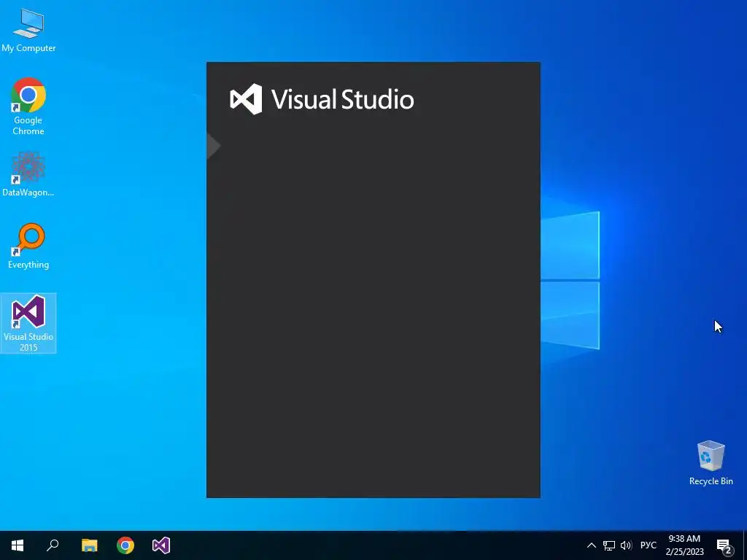The image size is (747, 560).
Task: Switch the РУС input language indicator
Action: coord(649,545)
